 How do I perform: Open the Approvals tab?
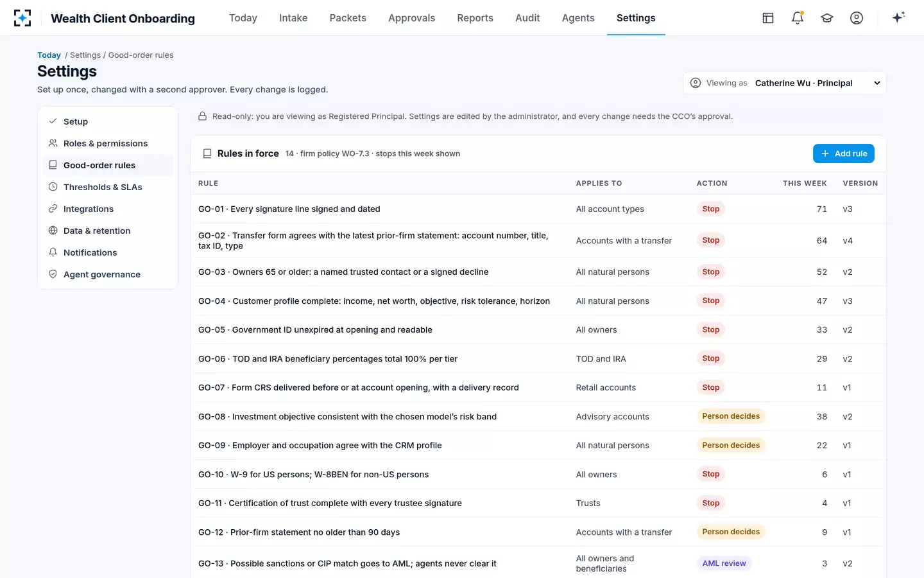pyautogui.click(x=412, y=18)
